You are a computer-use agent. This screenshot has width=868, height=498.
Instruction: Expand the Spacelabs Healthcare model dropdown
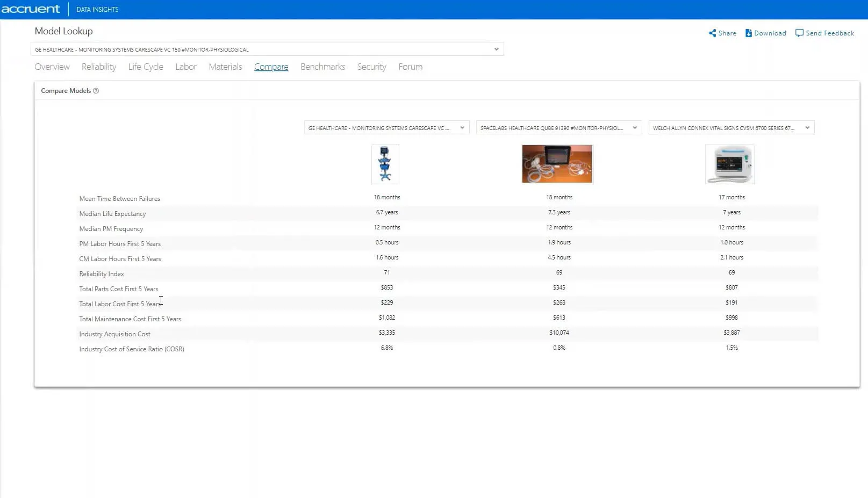634,128
